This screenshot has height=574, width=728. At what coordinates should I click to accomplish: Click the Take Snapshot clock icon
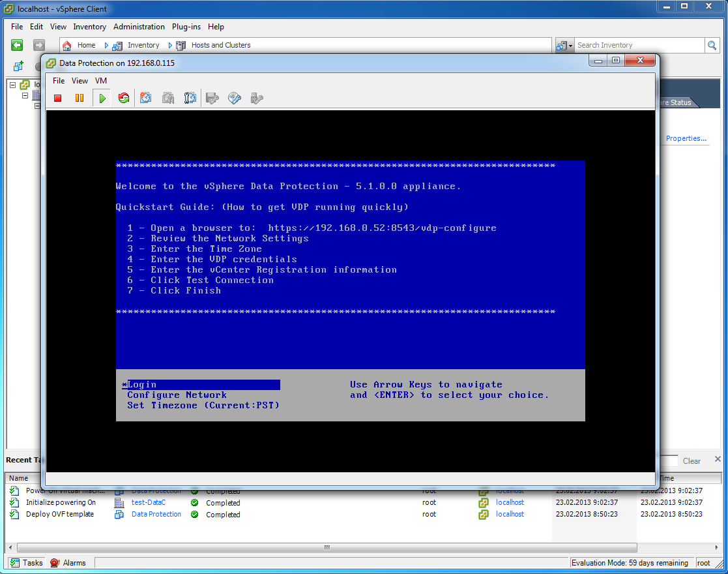tap(146, 98)
